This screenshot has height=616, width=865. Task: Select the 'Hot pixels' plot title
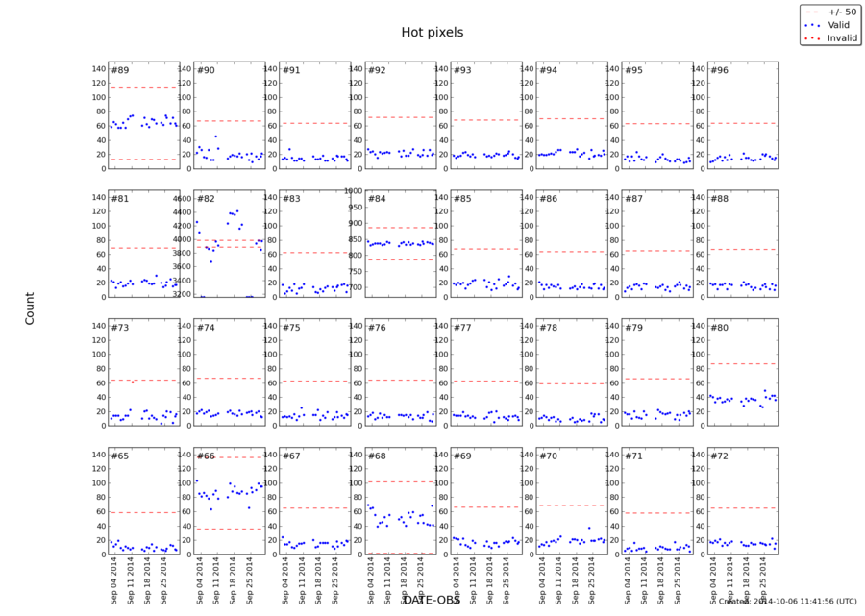coord(432,32)
